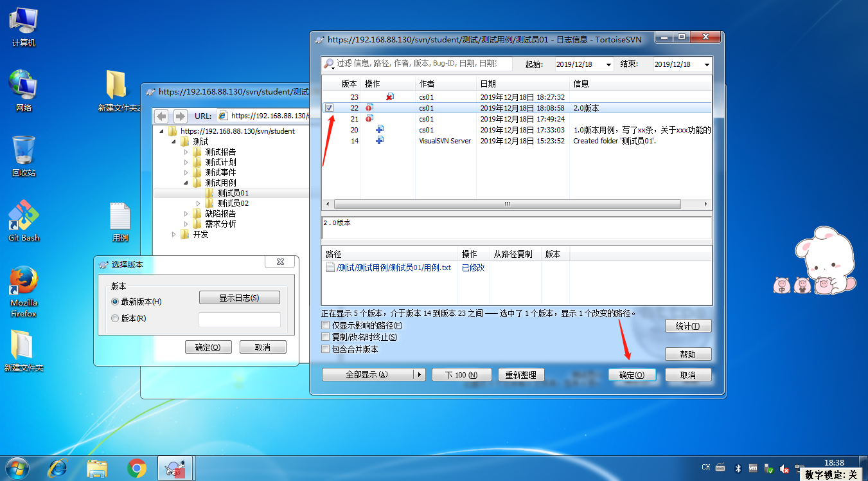The image size is (868, 481).
Task: Launch Internet Explorer from taskbar
Action: click(x=57, y=469)
